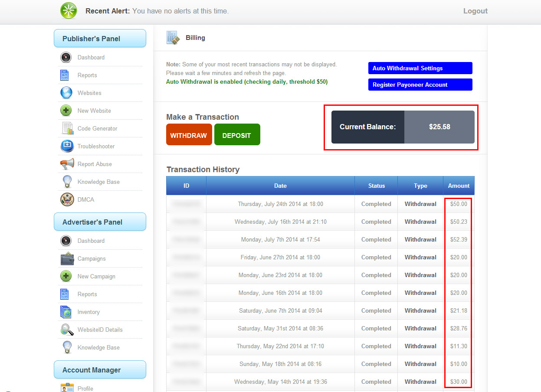The height and width of the screenshot is (392, 541).
Task: Click the Type column header
Action: [x=420, y=186]
